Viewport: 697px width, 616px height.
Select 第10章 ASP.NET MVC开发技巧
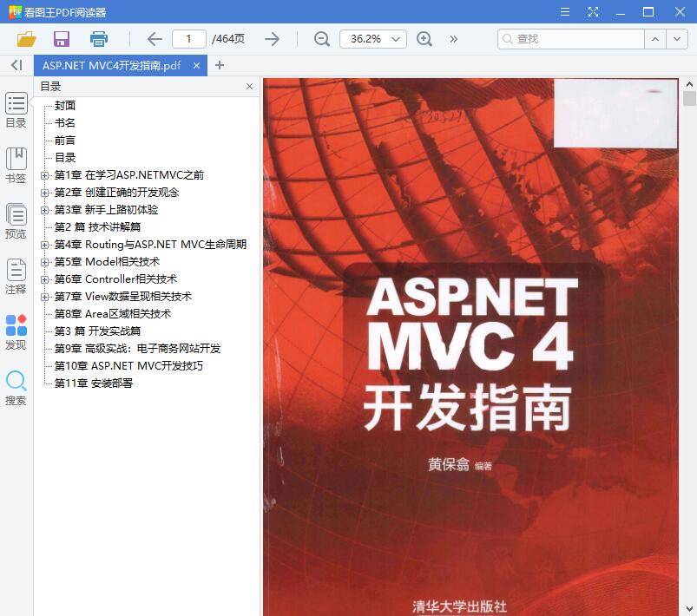pyautogui.click(x=128, y=366)
